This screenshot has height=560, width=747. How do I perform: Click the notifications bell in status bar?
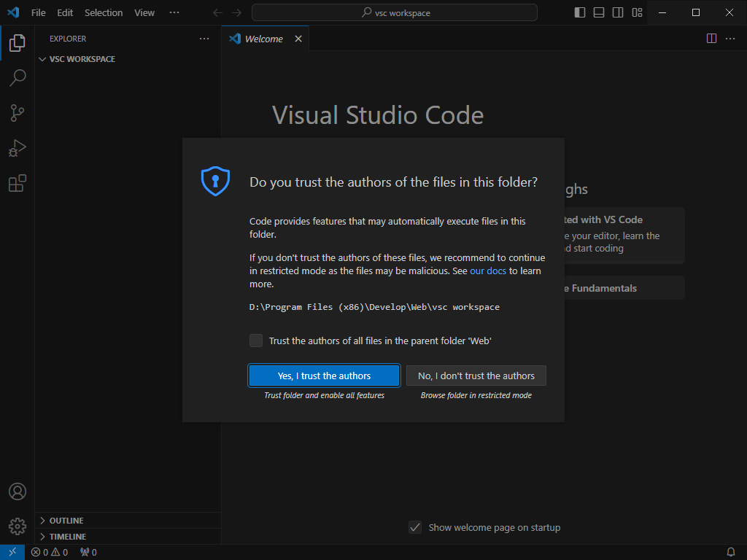[x=730, y=553]
